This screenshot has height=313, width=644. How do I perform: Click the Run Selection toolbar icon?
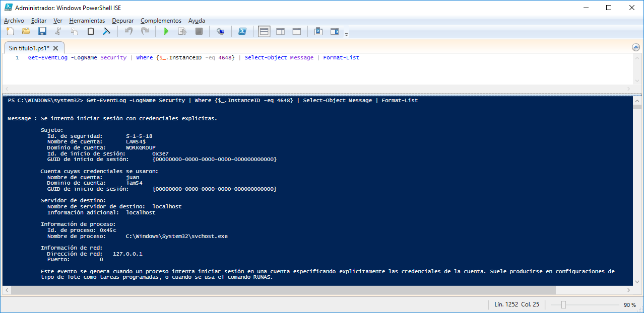point(182,31)
